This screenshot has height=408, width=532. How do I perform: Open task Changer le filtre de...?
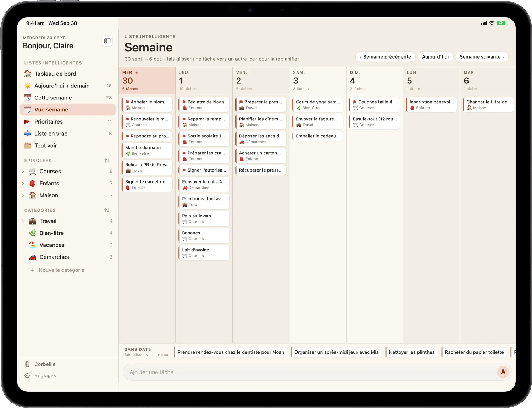click(488, 104)
